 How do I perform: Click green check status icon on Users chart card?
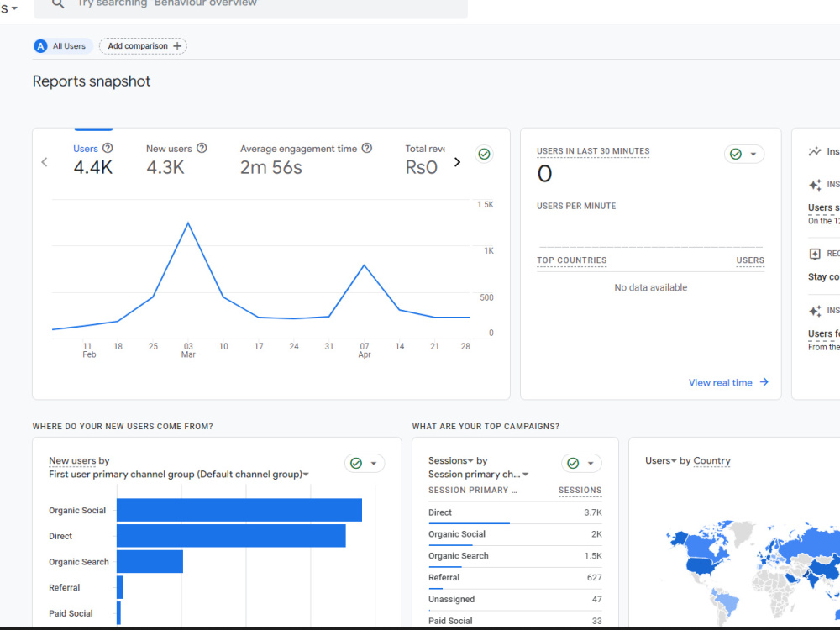point(485,155)
